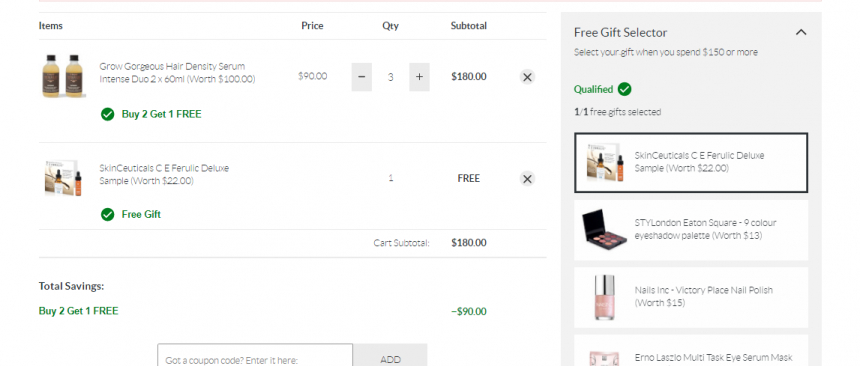
Task: Decrease Hair Density Serum quantity with minus
Action: 361,77
